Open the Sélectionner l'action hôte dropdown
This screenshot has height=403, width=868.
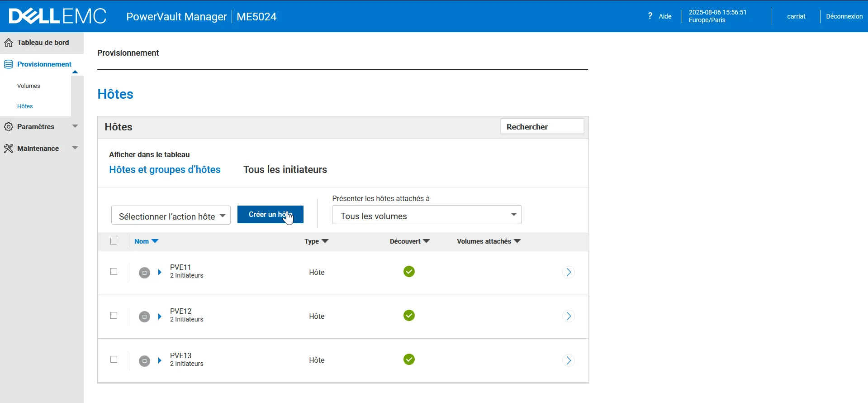[x=171, y=216]
